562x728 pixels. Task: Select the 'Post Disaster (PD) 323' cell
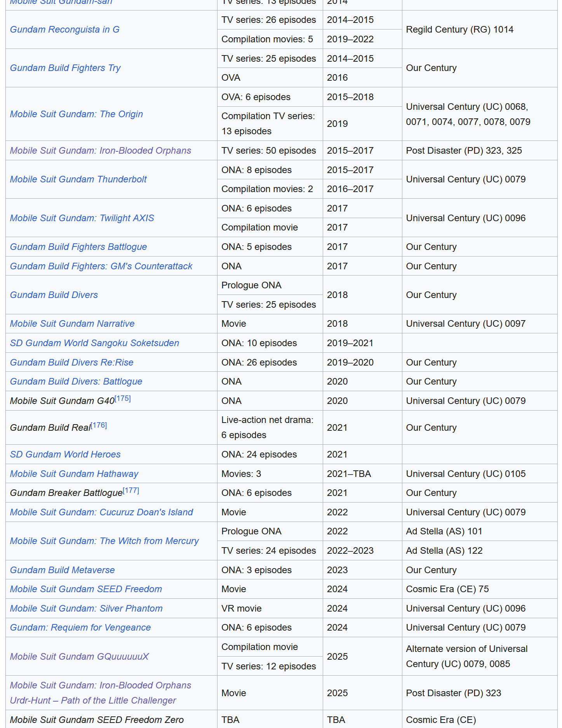click(480, 693)
